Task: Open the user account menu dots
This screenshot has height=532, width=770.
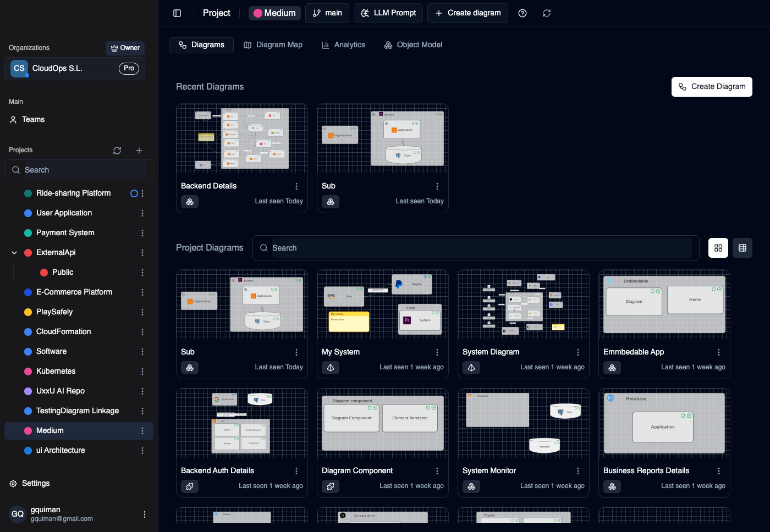Action: coord(145,514)
